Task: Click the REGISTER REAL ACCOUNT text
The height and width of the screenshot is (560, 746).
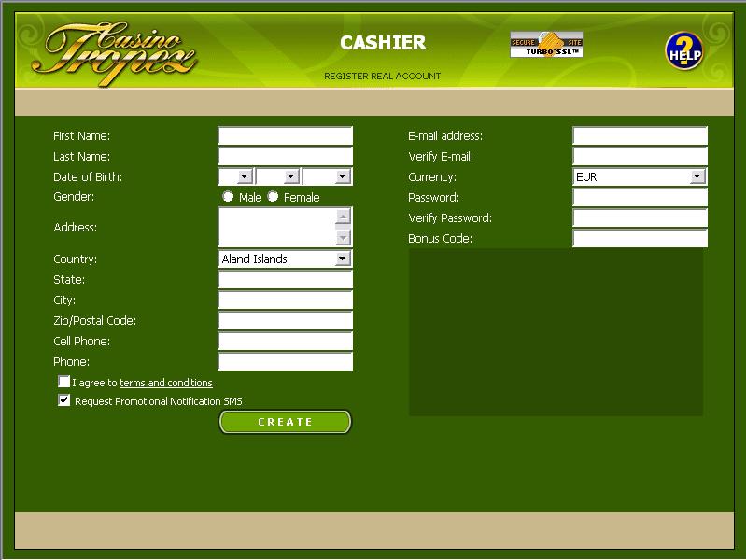Action: [x=383, y=77]
